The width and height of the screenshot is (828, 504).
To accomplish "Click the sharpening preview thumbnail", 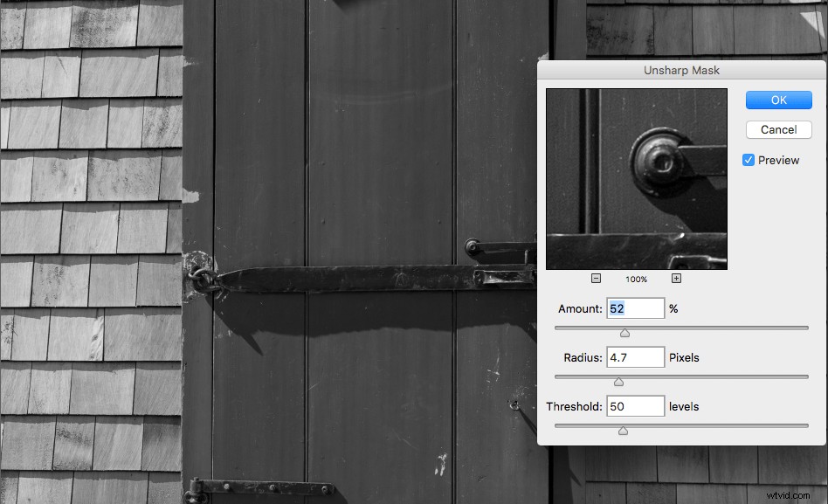I will tap(637, 179).
